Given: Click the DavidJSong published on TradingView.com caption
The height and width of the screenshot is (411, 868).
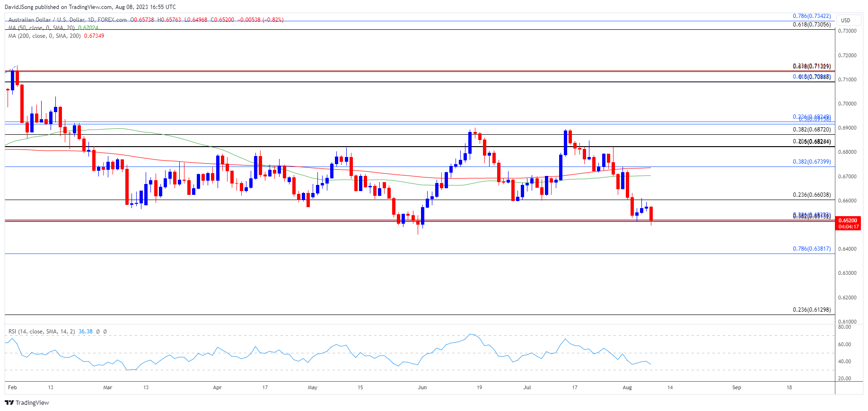Looking at the screenshot, I should coord(90,7).
